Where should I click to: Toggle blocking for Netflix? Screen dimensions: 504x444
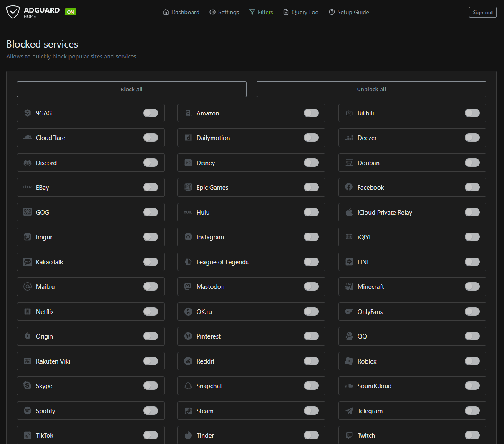coord(151,311)
